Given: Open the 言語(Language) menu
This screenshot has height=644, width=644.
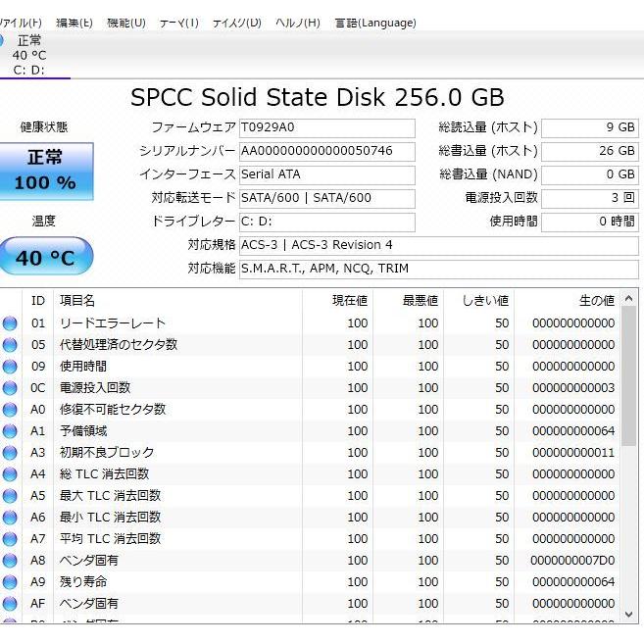Looking at the screenshot, I should [x=375, y=23].
